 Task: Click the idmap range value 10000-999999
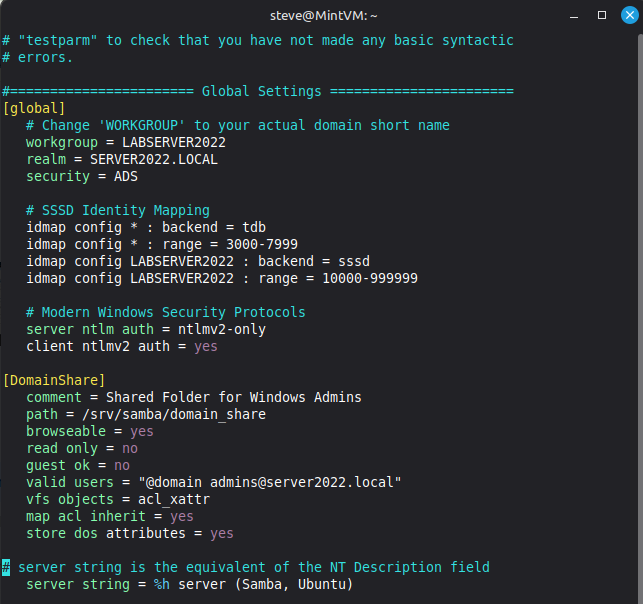[x=370, y=278]
